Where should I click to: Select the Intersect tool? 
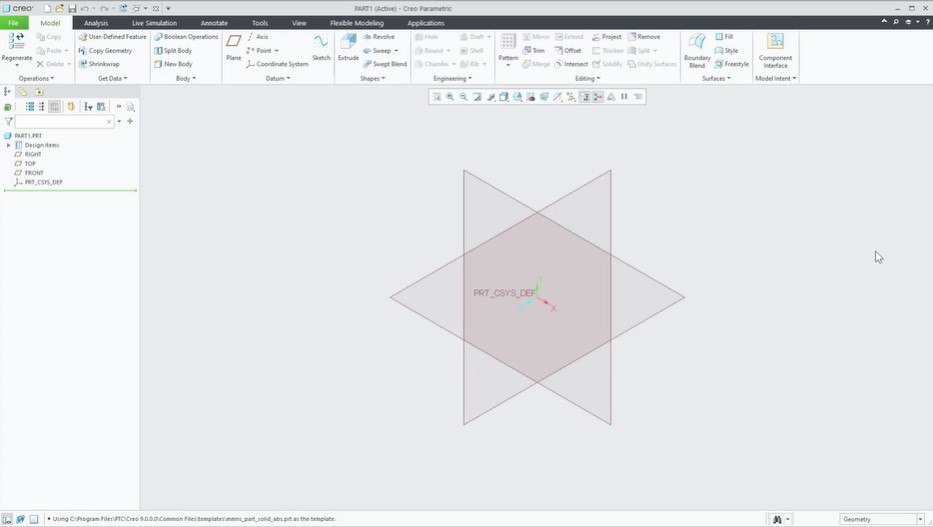tap(571, 64)
